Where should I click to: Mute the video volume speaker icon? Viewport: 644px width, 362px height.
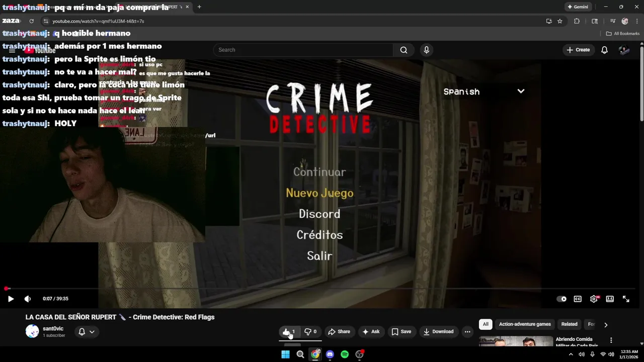point(28,299)
